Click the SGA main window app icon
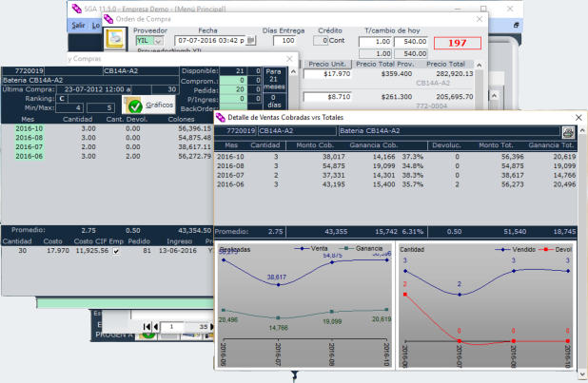 tap(76, 7)
